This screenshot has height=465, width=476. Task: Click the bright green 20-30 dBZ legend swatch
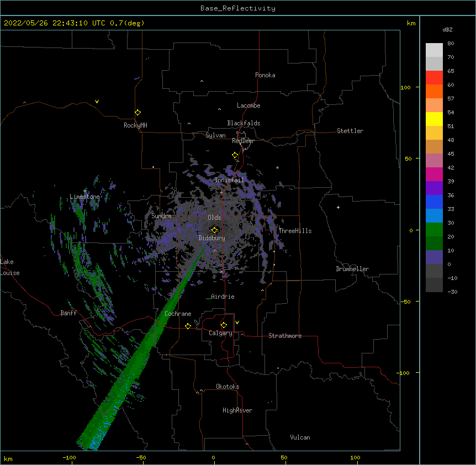[434, 230]
